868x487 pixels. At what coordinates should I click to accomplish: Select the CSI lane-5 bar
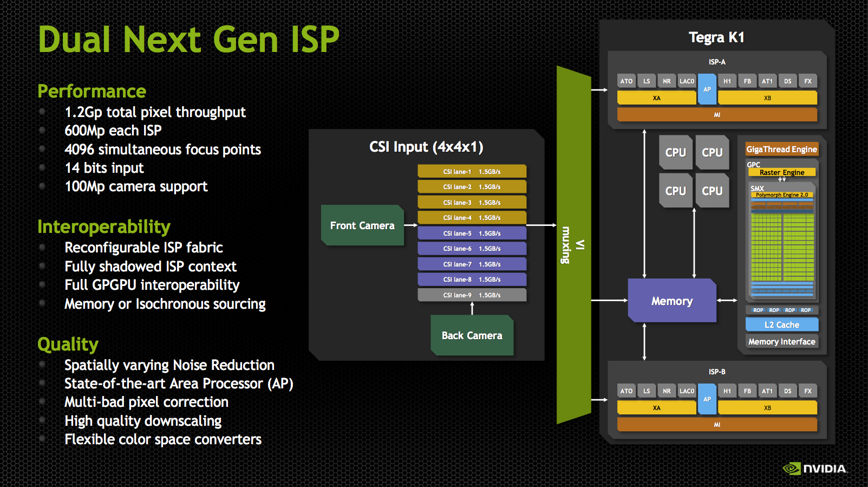coord(472,233)
